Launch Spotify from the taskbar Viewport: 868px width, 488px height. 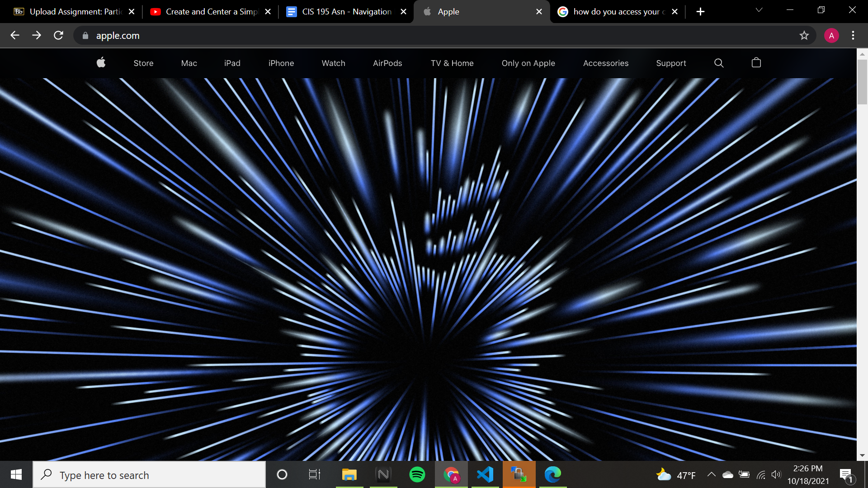tap(417, 474)
